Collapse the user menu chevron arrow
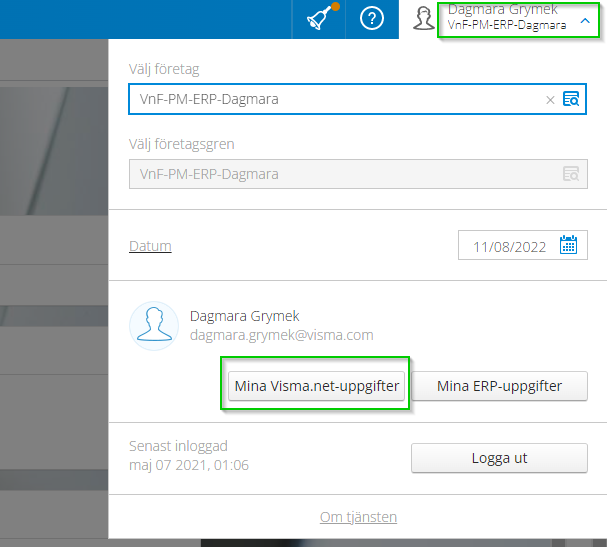This screenshot has width=607, height=547. 585,21
